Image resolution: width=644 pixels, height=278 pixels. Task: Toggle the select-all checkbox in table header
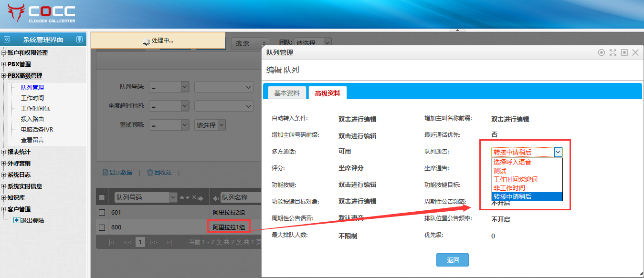pos(102,197)
